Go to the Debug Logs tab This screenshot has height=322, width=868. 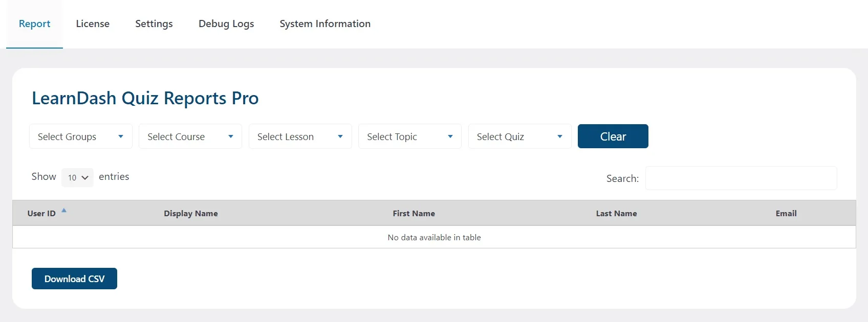pyautogui.click(x=226, y=24)
